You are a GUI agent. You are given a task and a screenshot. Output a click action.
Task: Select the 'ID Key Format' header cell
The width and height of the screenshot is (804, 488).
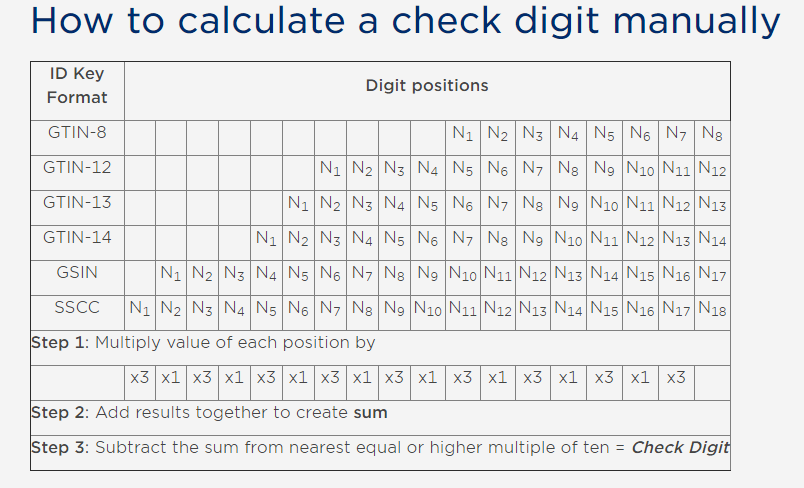[77, 86]
